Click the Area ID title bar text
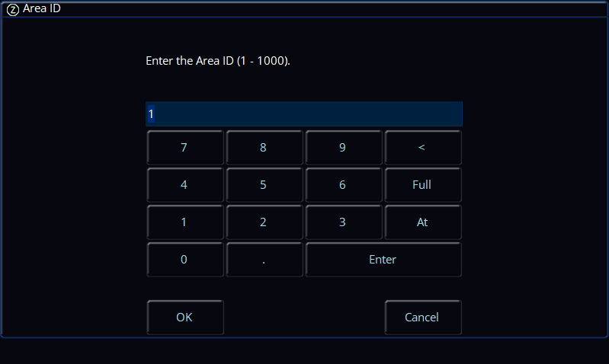The image size is (609, 364). pyautogui.click(x=42, y=8)
